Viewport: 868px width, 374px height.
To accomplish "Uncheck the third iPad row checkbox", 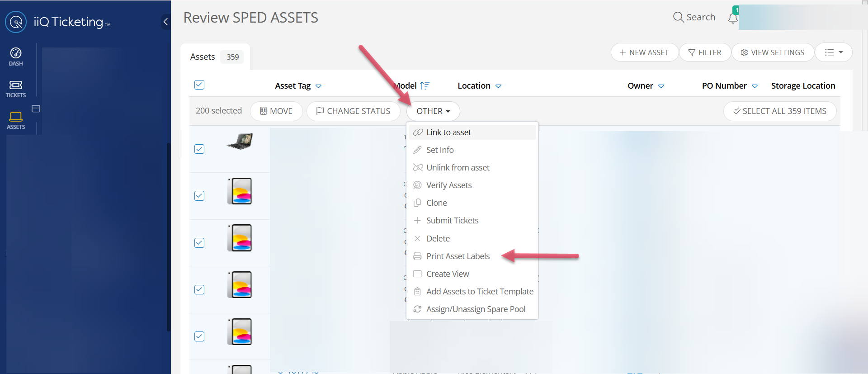I will click(x=199, y=289).
